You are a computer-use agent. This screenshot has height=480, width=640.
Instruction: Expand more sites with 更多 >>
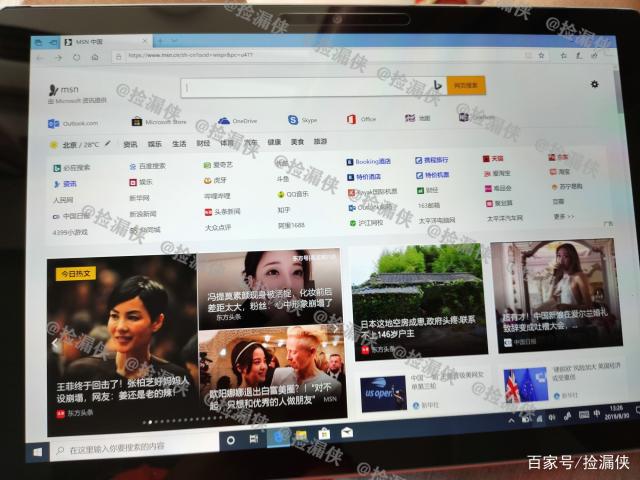(564, 216)
